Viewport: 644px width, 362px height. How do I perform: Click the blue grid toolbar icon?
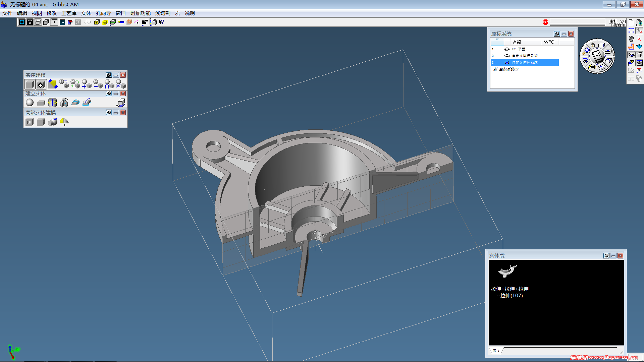pyautogui.click(x=62, y=22)
